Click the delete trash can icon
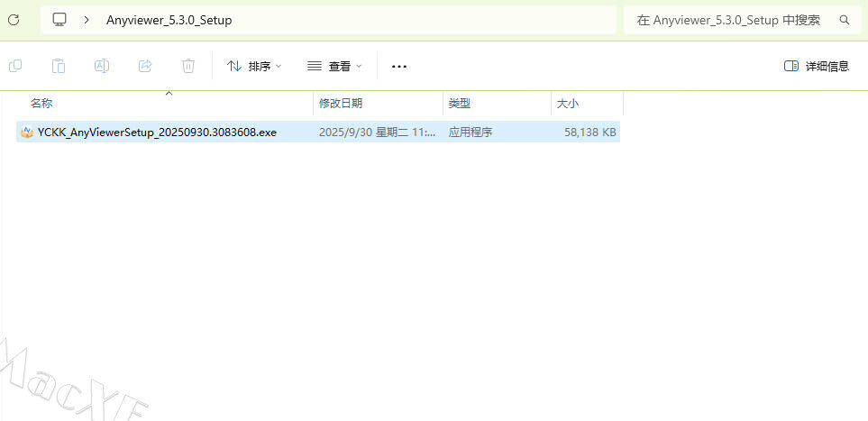 (x=188, y=66)
